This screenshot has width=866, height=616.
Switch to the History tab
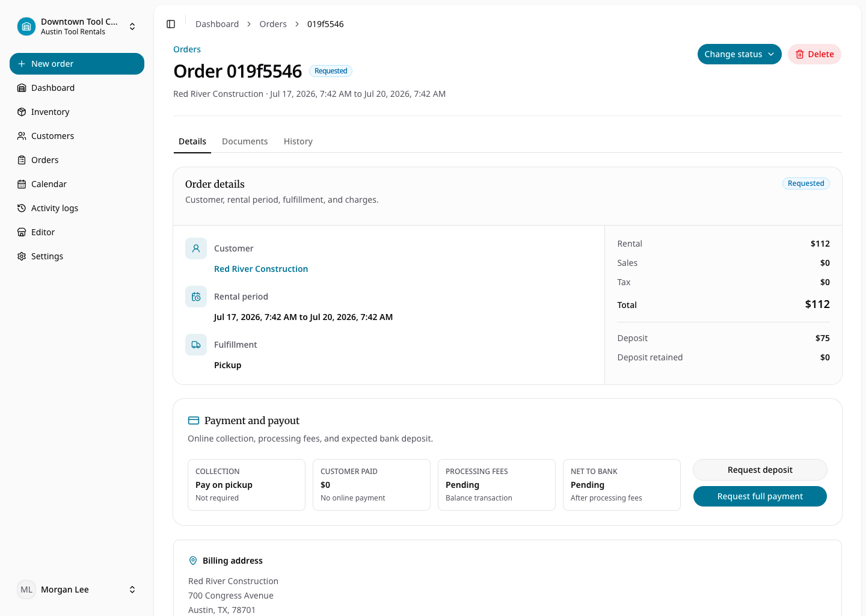[x=298, y=141]
